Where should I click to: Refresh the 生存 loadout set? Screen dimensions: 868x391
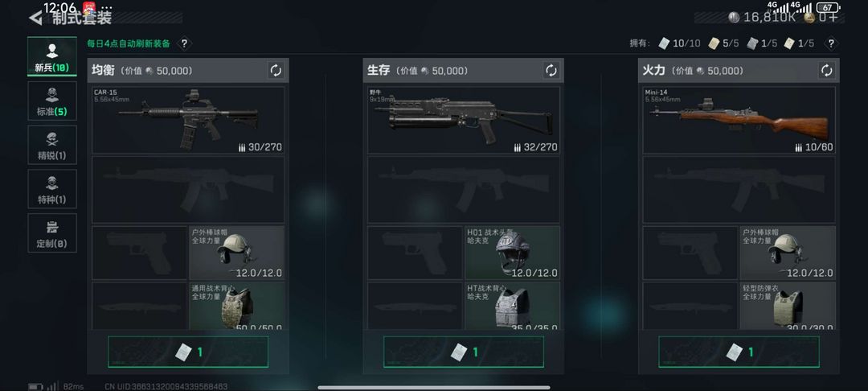pyautogui.click(x=551, y=70)
